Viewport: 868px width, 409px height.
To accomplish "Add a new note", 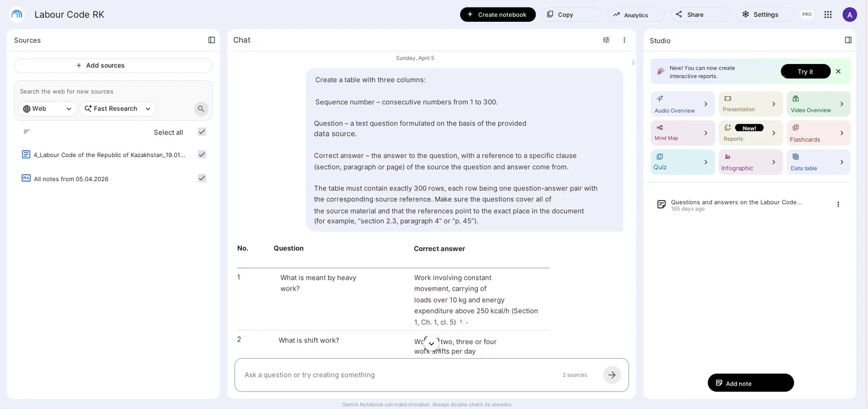I will click(751, 383).
